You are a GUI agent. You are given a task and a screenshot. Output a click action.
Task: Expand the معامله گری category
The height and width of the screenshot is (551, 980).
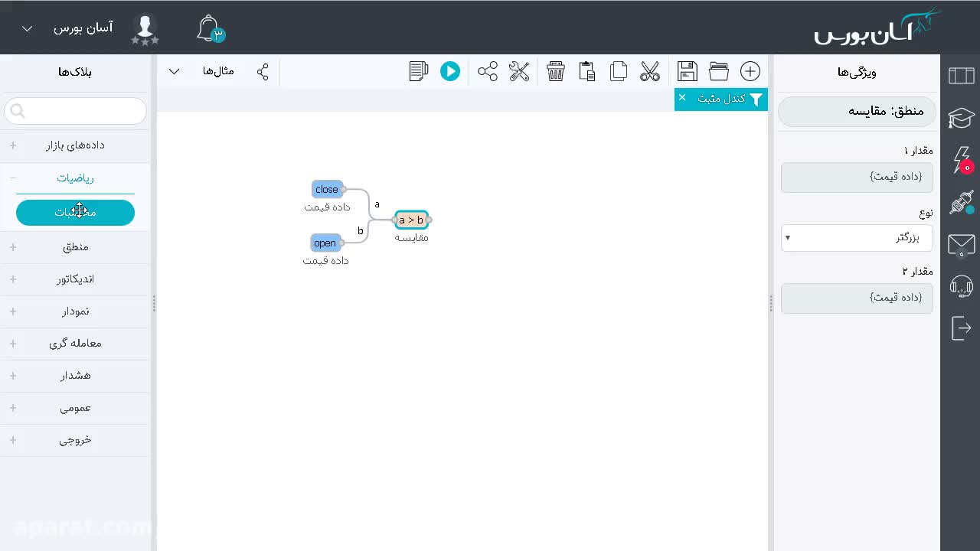[x=75, y=344]
